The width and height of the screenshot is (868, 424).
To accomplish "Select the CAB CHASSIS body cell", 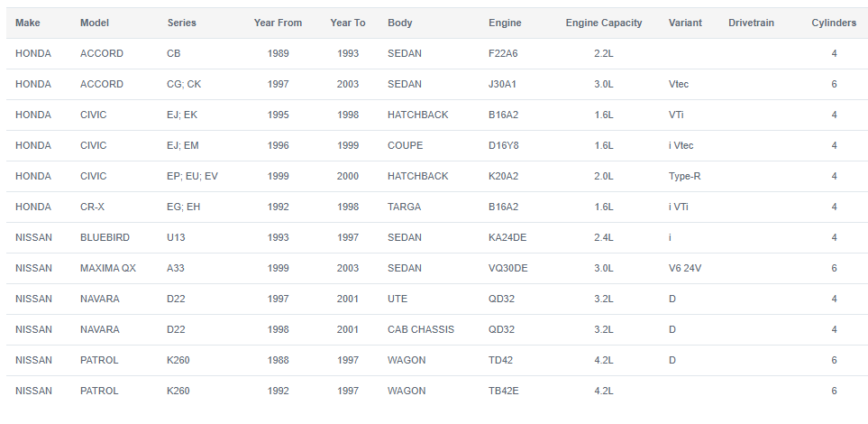I will pyautogui.click(x=421, y=329).
